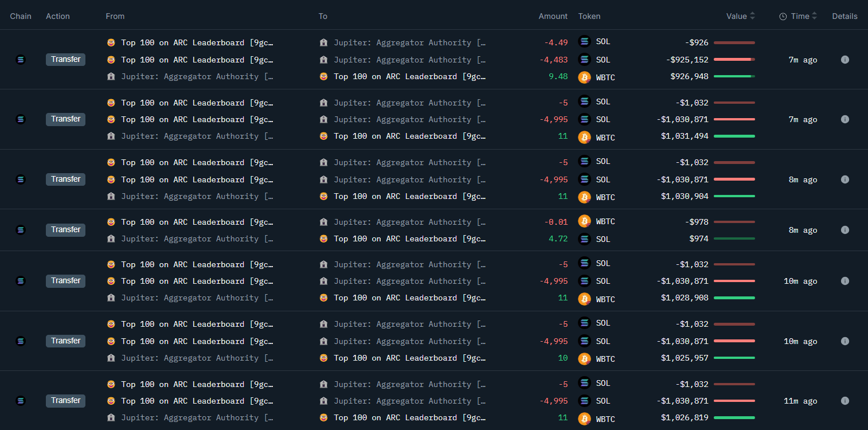Open details info icon for the $926,948 row
The width and height of the screenshot is (868, 430).
[x=844, y=60]
